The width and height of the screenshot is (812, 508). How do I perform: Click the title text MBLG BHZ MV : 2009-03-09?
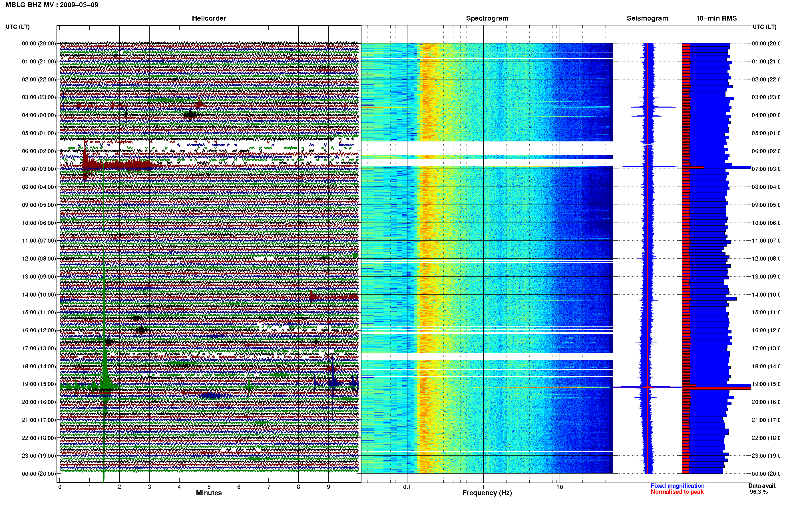click(x=52, y=5)
